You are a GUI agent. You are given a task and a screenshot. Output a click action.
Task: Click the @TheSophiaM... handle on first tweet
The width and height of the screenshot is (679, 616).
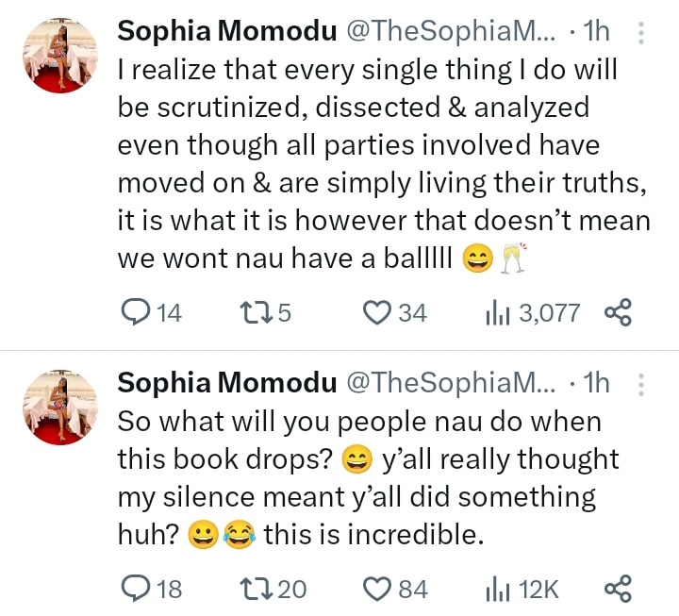(x=452, y=31)
